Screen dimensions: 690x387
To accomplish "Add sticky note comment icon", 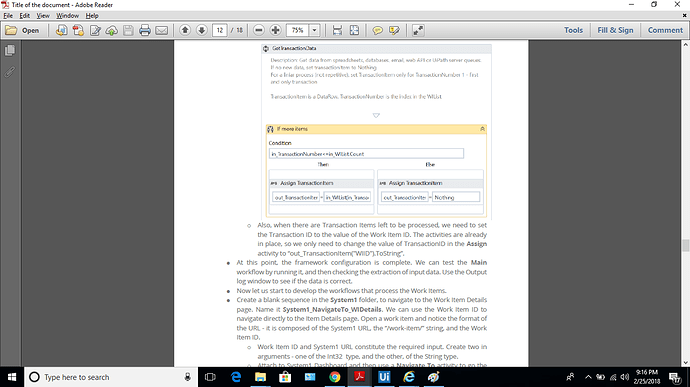I will [x=378, y=30].
